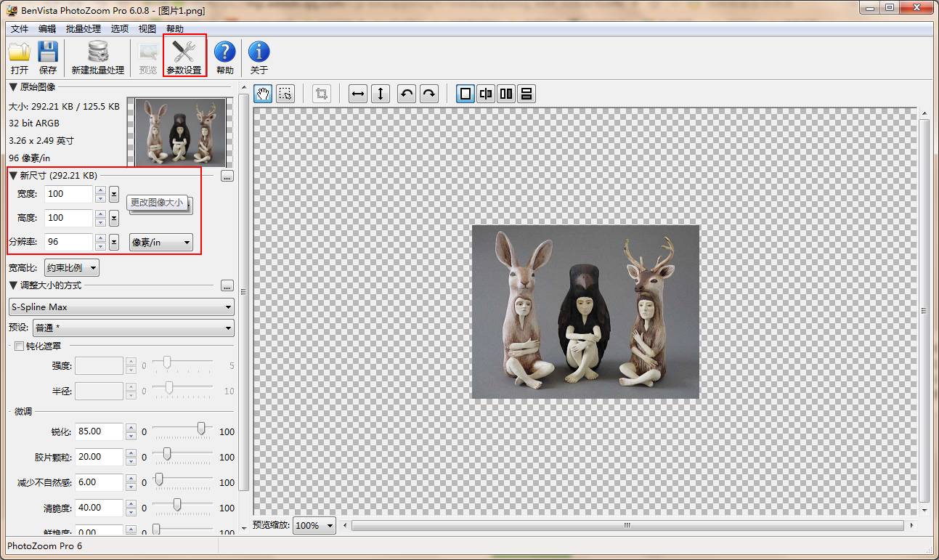The height and width of the screenshot is (560, 939).
Task: Flip the image vertically
Action: point(381,94)
